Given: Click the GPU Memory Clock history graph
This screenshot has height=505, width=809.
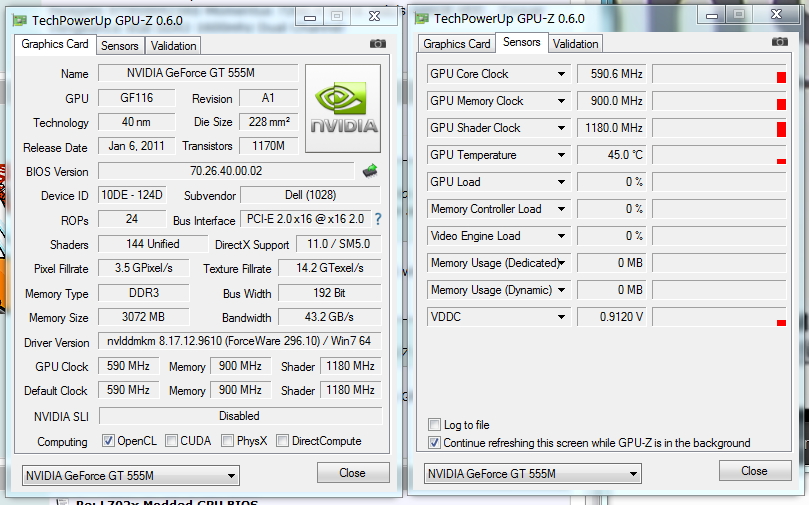Looking at the screenshot, I should click(x=719, y=101).
